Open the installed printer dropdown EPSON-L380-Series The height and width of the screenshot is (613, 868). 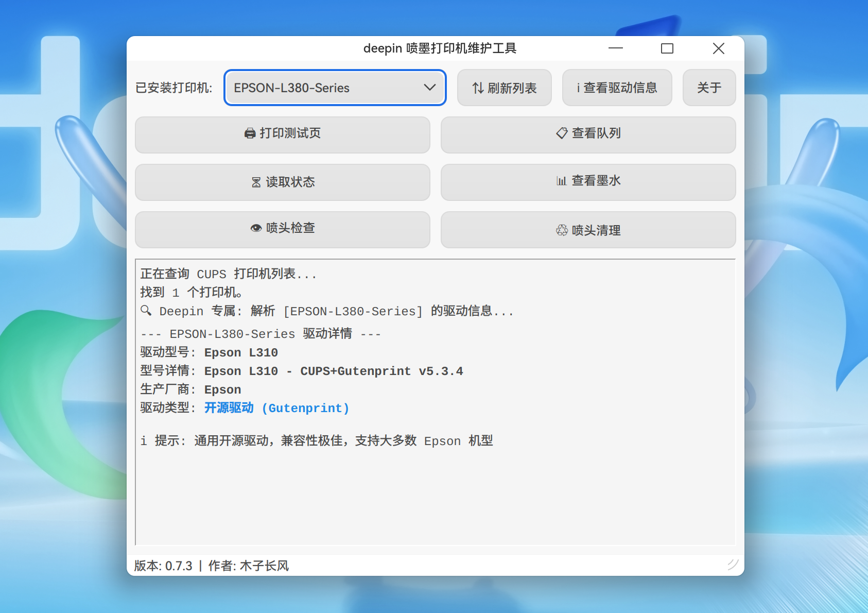coord(335,88)
